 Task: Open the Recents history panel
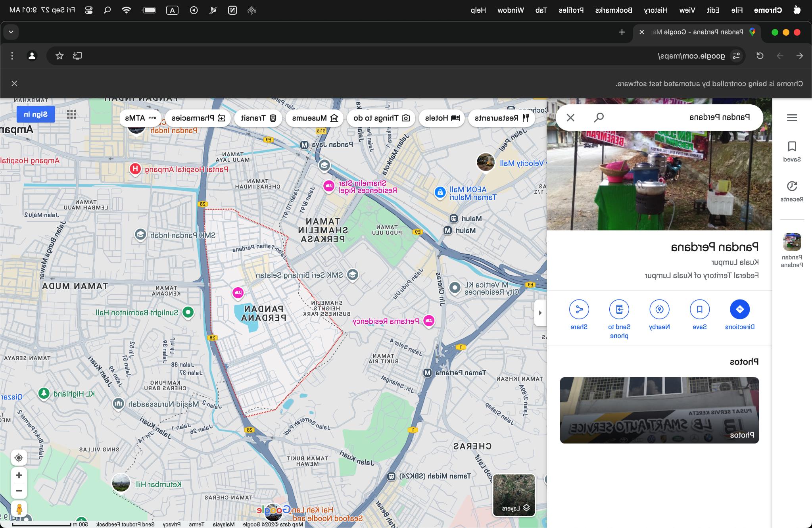tap(792, 192)
